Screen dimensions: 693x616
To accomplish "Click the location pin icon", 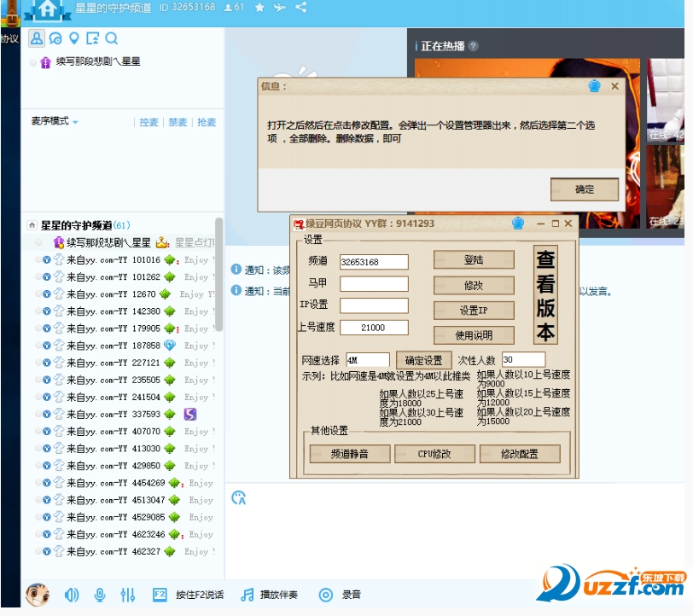I will (73, 38).
